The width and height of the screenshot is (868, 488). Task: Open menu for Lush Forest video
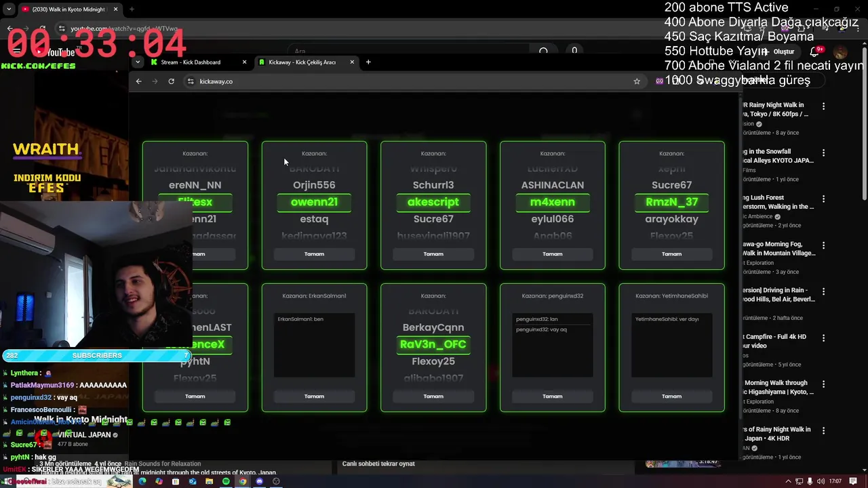coord(823,199)
